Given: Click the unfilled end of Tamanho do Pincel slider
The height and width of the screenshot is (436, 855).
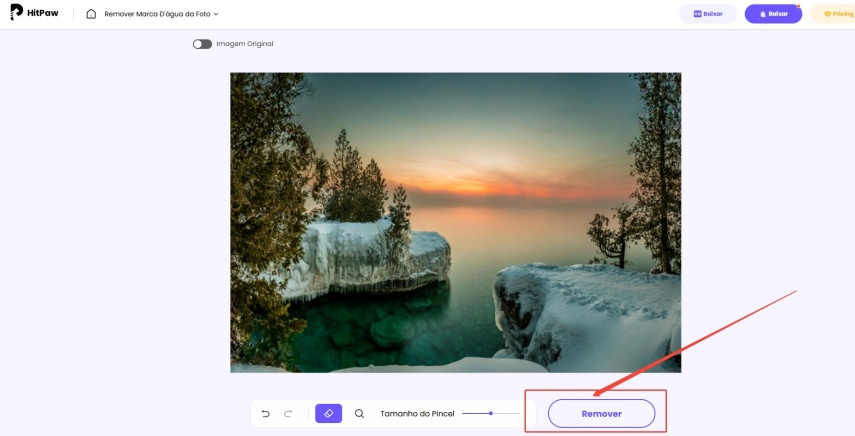Looking at the screenshot, I should click(507, 414).
